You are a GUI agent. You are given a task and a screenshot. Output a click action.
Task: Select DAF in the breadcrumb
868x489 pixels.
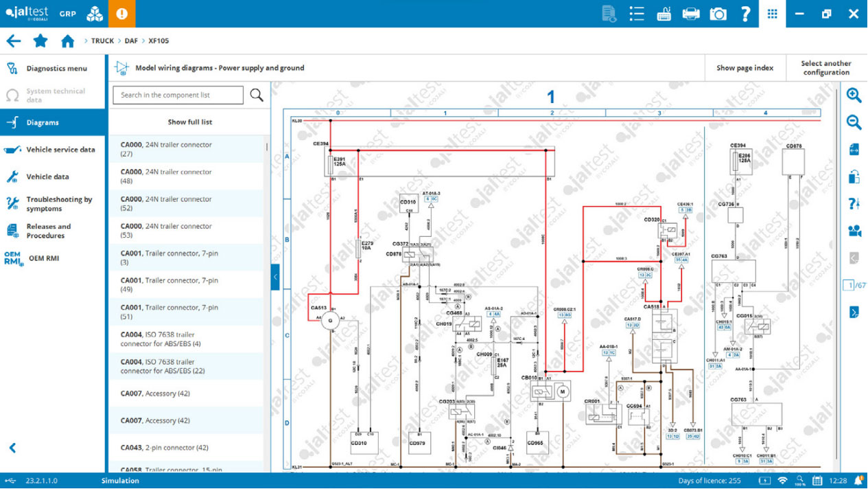click(131, 41)
